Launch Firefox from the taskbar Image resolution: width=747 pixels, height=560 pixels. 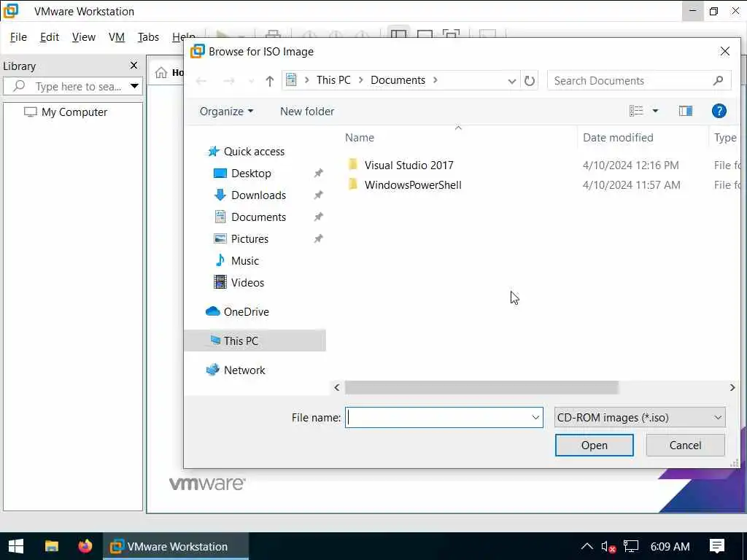coord(85,546)
